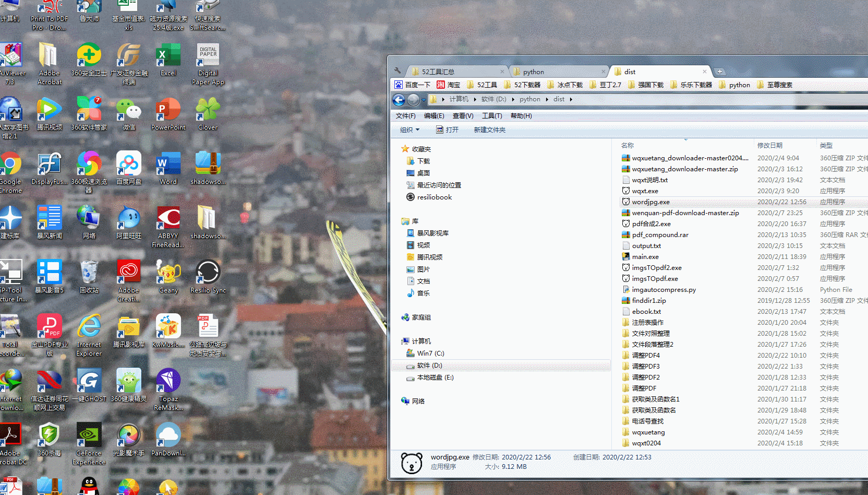
Task: Open the 暴风影音5 desktop icon
Action: coord(50,277)
